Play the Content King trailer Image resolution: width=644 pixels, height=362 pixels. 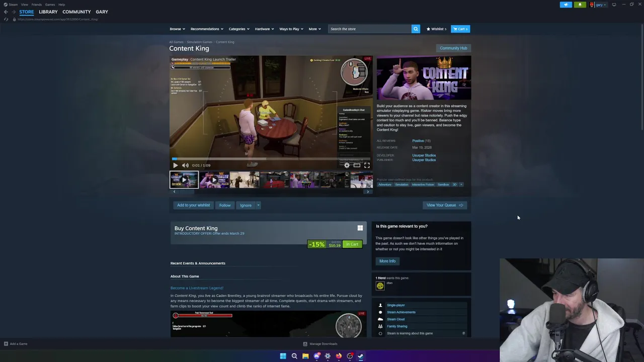click(x=175, y=165)
